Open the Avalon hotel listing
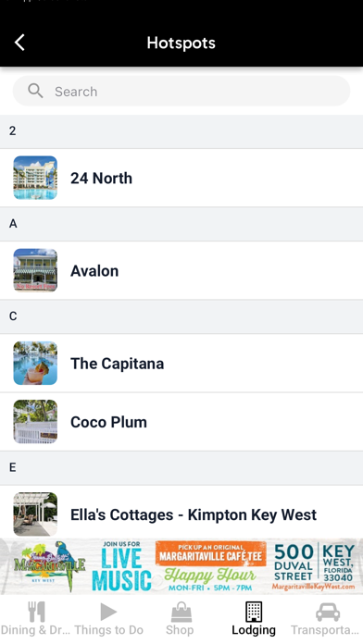Viewport: 363px width, 644px height. tap(181, 271)
